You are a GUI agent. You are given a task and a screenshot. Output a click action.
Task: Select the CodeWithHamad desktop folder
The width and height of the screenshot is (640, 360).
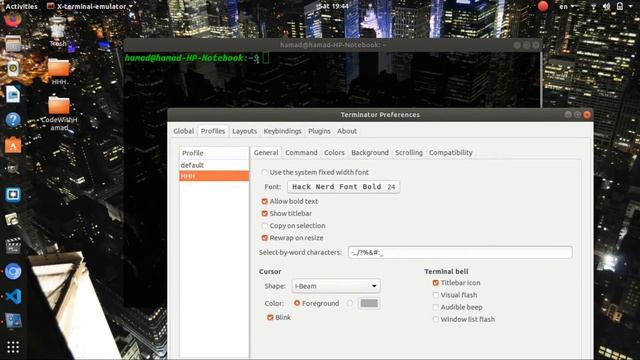(59, 113)
